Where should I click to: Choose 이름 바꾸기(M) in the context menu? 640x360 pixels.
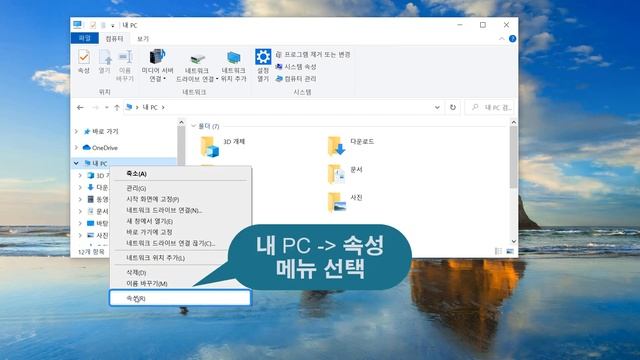(180, 283)
